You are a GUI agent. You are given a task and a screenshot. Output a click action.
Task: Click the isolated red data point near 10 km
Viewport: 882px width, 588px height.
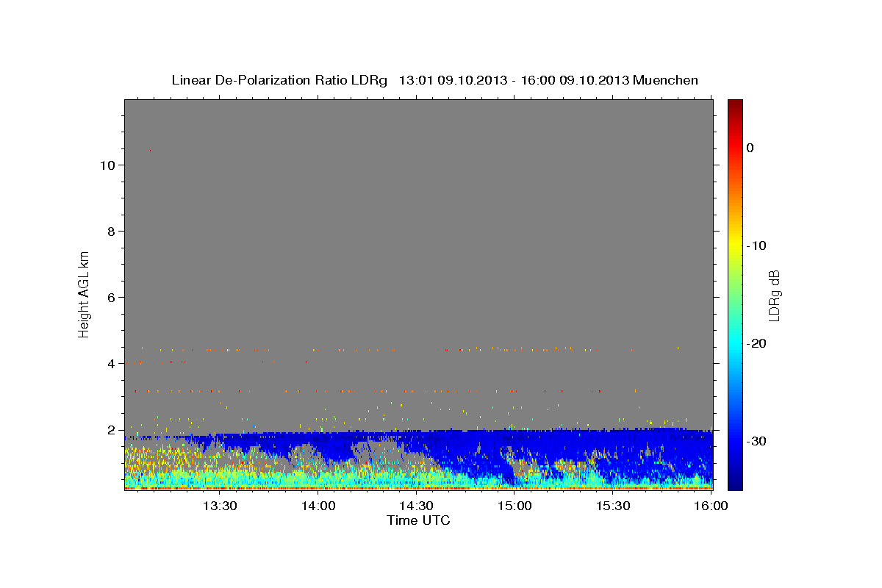click(150, 151)
